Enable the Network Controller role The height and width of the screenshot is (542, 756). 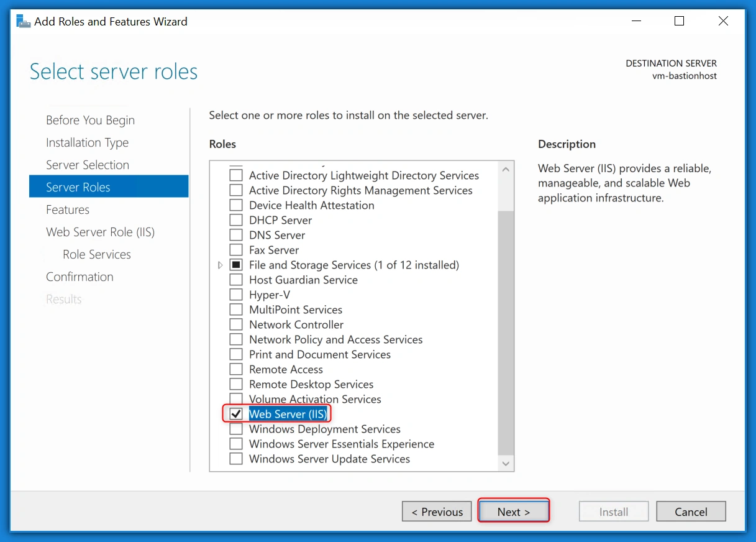(236, 324)
